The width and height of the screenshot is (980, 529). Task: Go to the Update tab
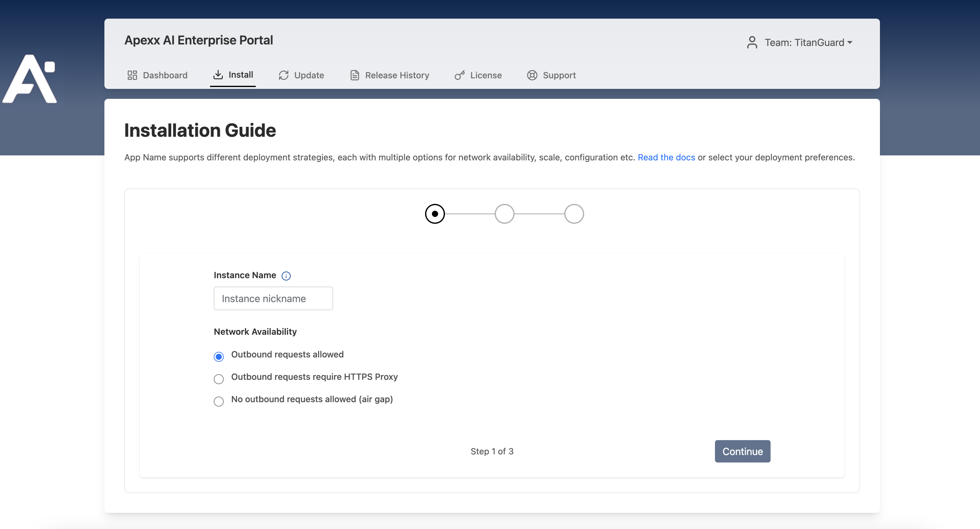pos(301,75)
